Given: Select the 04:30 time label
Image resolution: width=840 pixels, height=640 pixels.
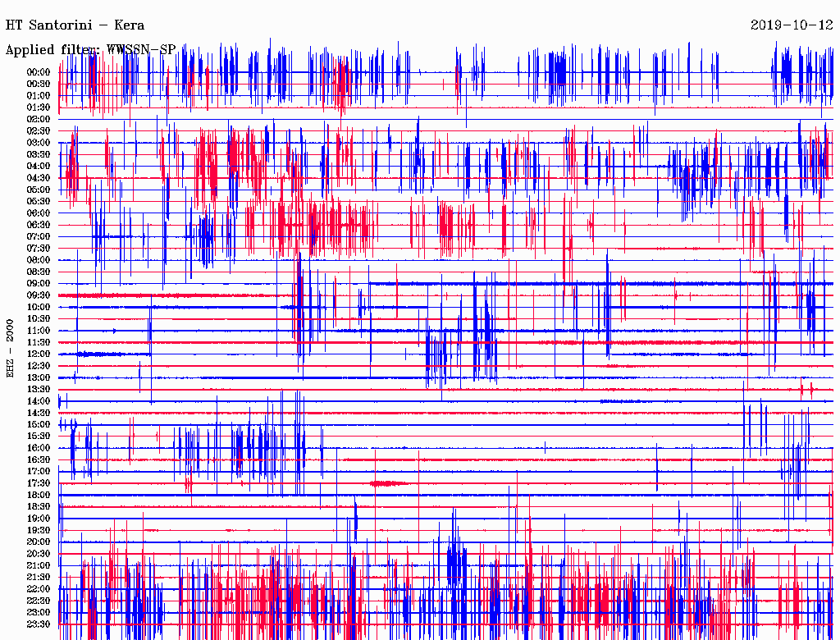Looking at the screenshot, I should 39,178.
